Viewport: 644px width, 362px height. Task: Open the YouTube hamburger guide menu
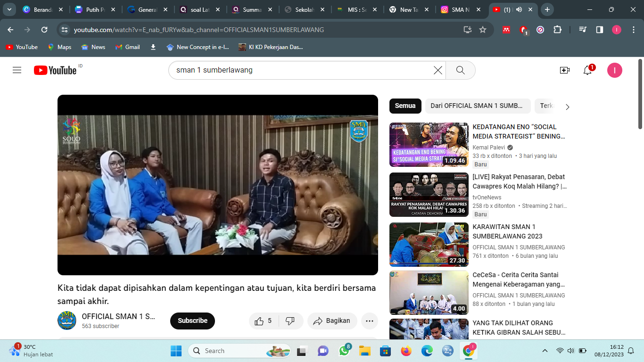point(17,70)
